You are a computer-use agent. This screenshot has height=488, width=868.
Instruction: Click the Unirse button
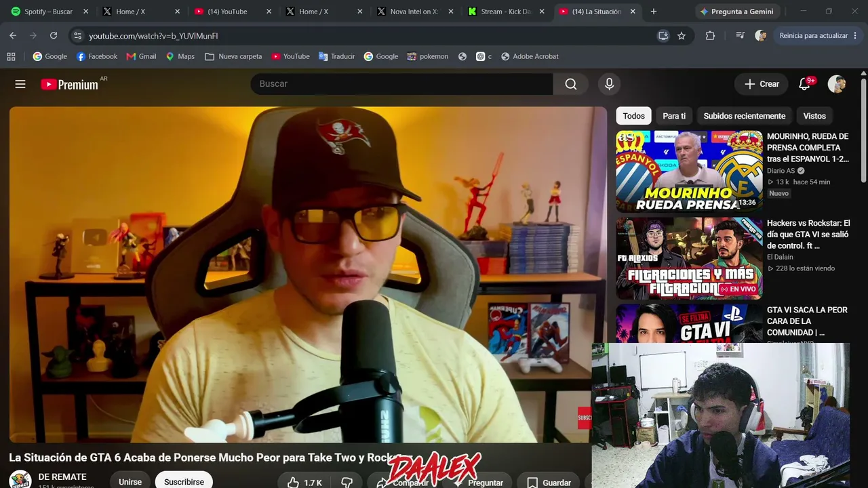click(x=130, y=480)
